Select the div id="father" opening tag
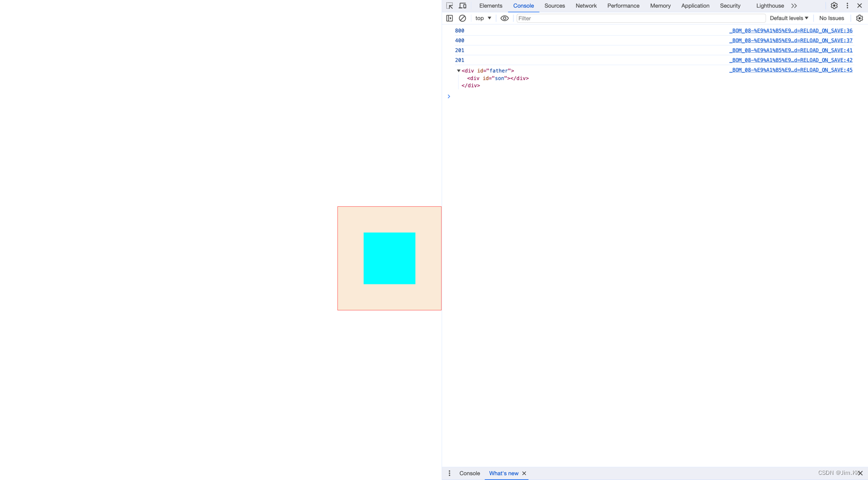 (x=488, y=71)
